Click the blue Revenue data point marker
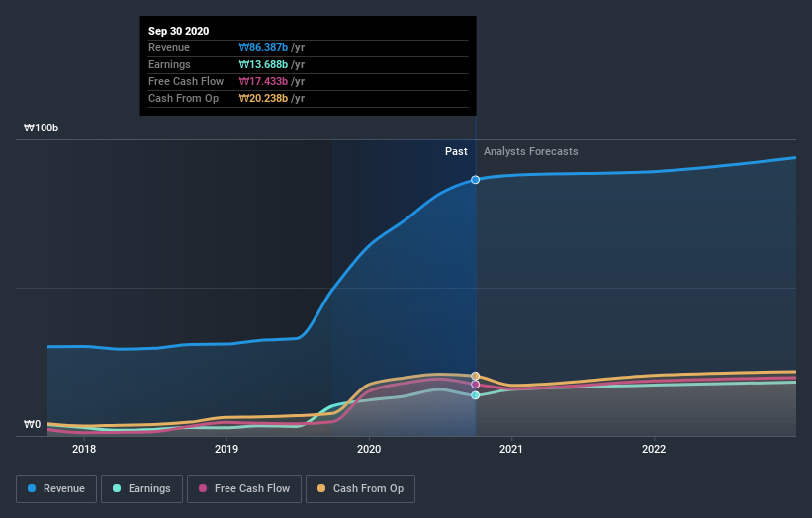812x518 pixels. click(475, 180)
